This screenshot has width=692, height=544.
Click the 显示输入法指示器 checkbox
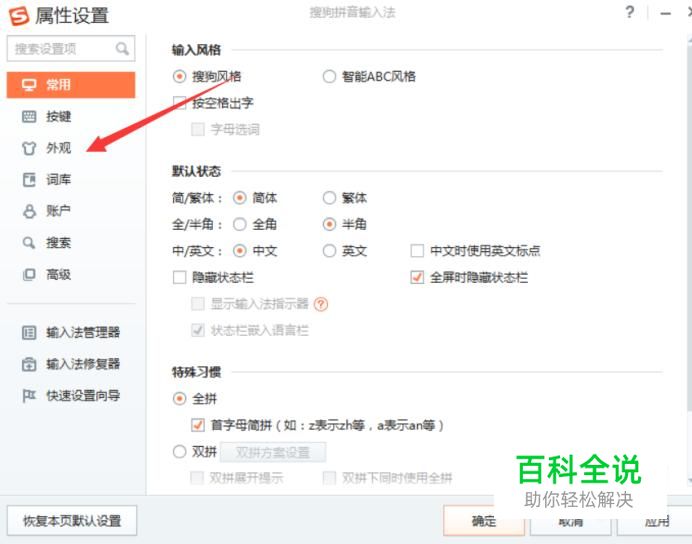click(x=198, y=304)
